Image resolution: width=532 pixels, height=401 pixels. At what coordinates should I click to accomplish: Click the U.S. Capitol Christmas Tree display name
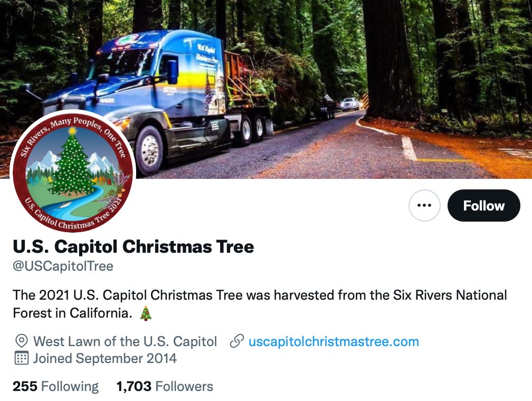point(134,246)
